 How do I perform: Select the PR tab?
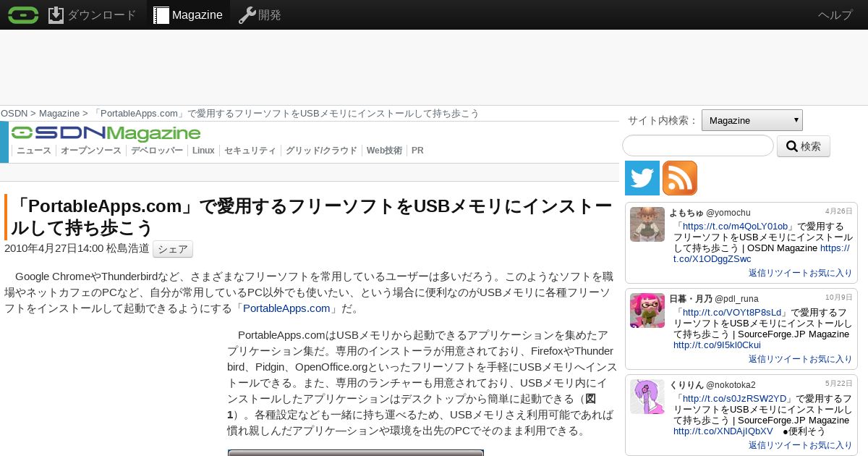tap(417, 151)
